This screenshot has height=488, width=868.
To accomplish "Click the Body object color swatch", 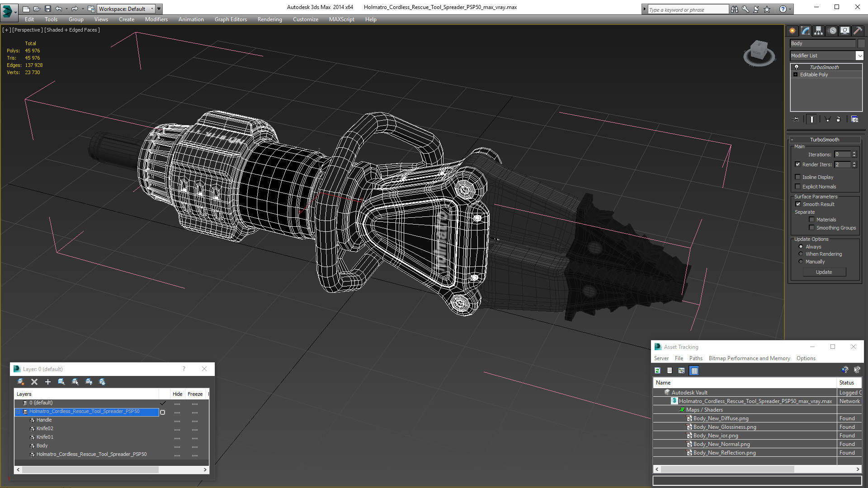I will pyautogui.click(x=861, y=43).
